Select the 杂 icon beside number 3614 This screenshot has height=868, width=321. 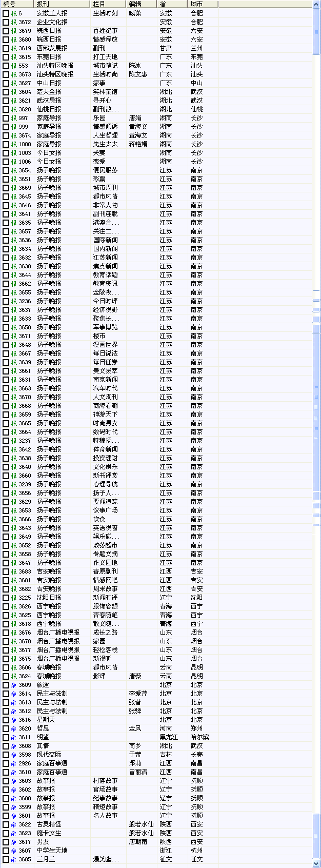coord(14,694)
